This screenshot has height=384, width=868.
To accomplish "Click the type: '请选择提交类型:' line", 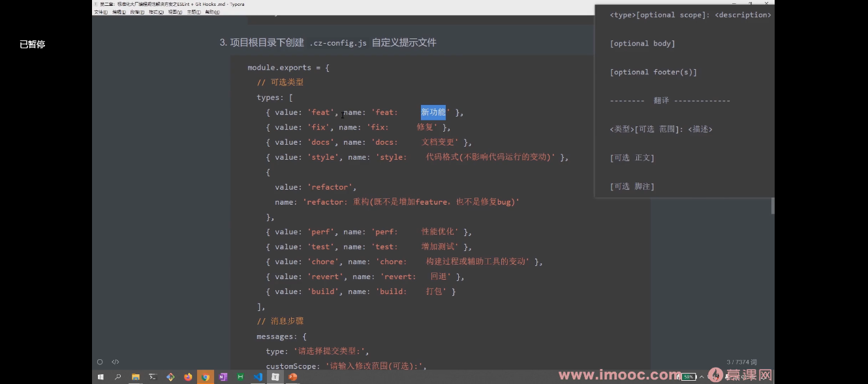I will pos(317,351).
